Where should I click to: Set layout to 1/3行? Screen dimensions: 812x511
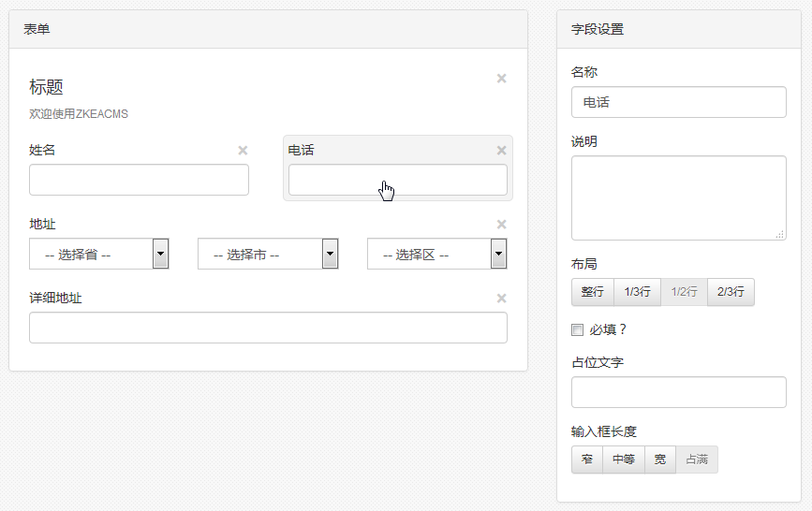(637, 292)
